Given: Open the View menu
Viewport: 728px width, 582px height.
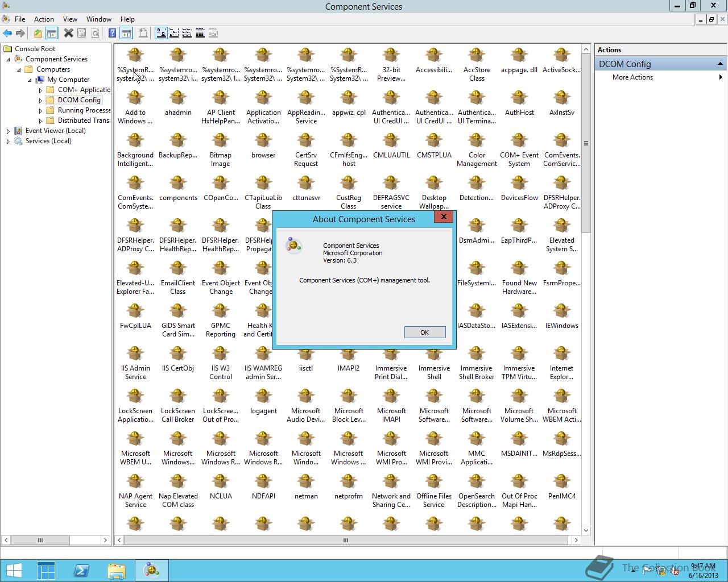Looking at the screenshot, I should pyautogui.click(x=70, y=19).
